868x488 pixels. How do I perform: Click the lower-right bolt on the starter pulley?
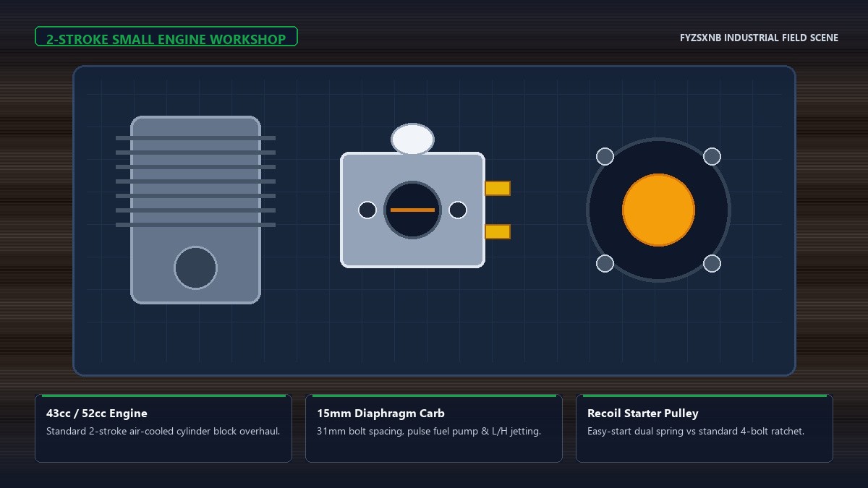(712, 263)
